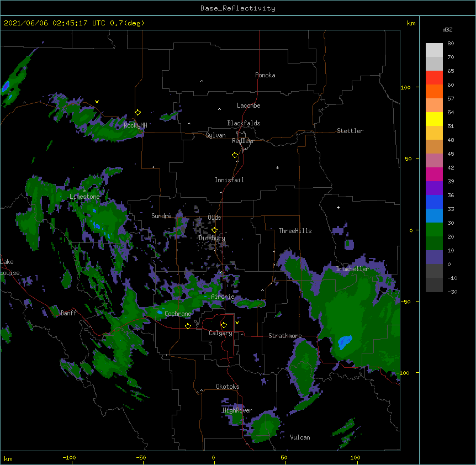
Task: Click the Strathmore label
Action: [285, 336]
